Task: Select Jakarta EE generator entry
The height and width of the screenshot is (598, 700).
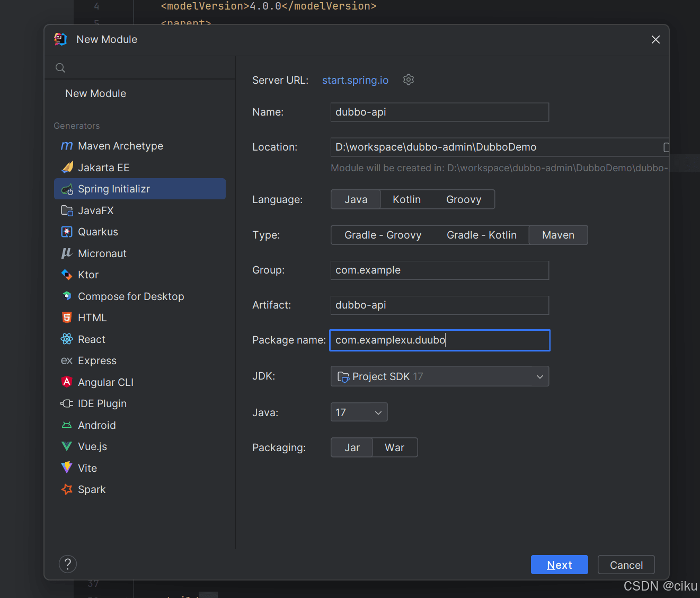Action: pyautogui.click(x=140, y=168)
